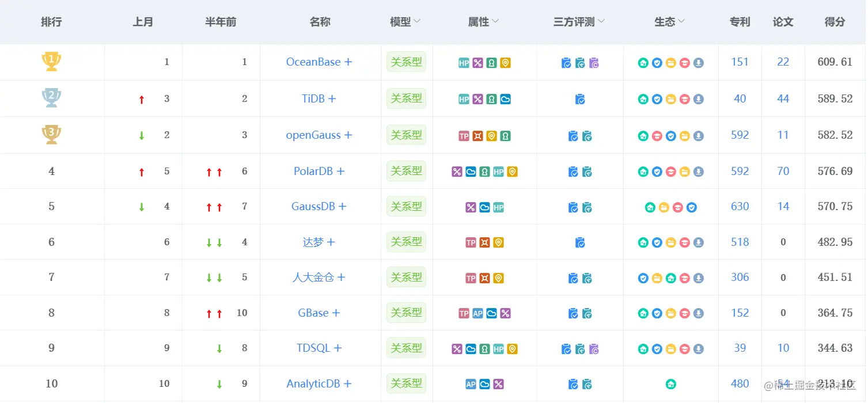Click AnalyticDB patent count 480
This screenshot has height=403, width=868.
(740, 384)
